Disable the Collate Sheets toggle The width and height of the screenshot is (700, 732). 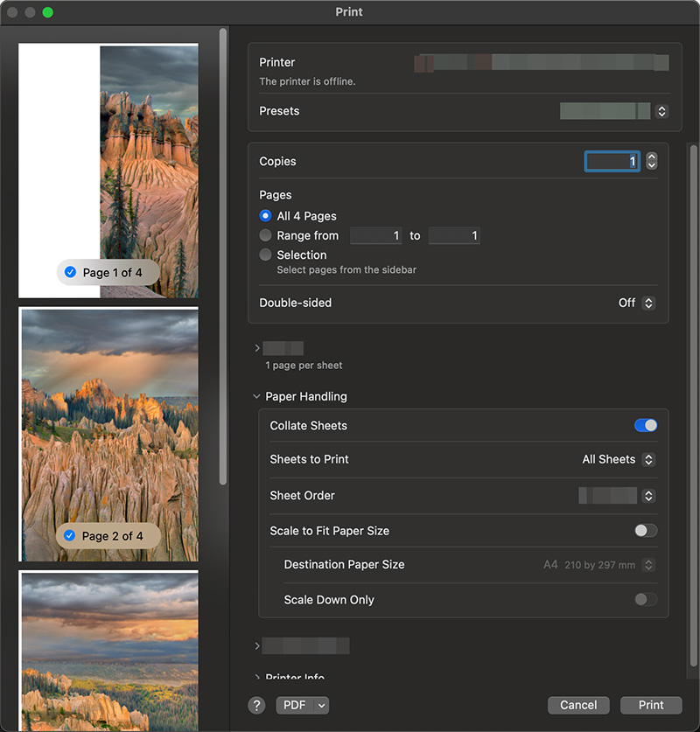point(645,425)
